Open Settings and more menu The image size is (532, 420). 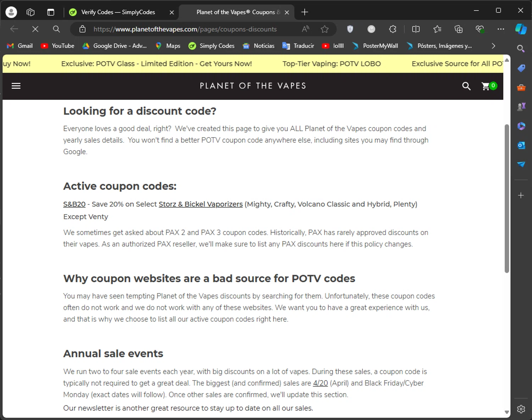[x=501, y=29]
